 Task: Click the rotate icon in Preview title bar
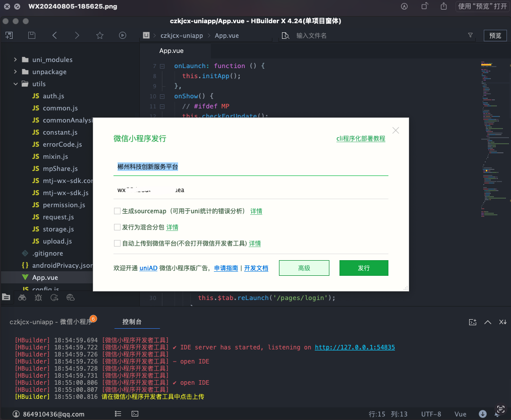(424, 6)
